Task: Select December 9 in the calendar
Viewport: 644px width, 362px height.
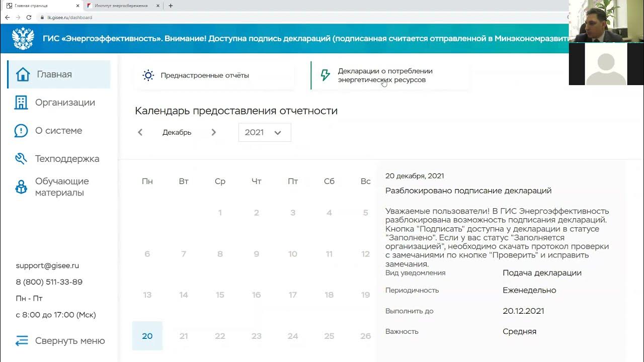Action: point(256,254)
